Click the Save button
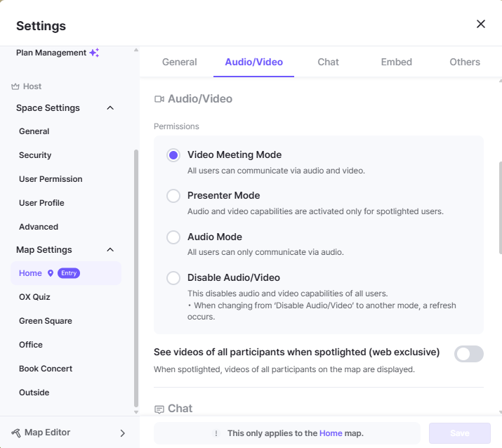 [459, 433]
